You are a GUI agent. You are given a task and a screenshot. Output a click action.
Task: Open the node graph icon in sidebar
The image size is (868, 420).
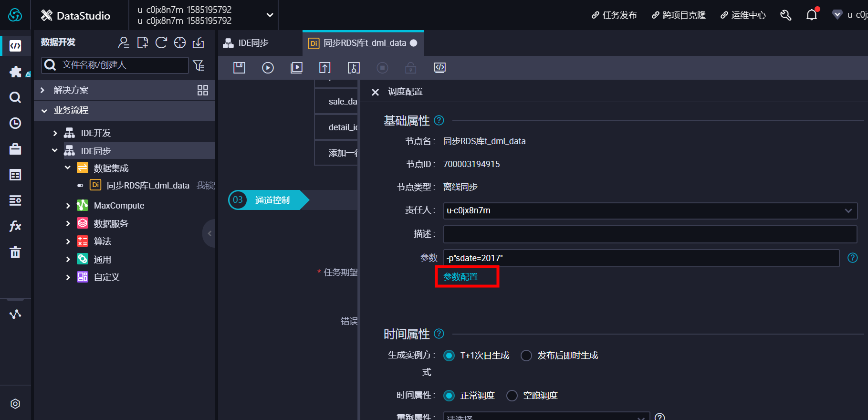(x=15, y=314)
